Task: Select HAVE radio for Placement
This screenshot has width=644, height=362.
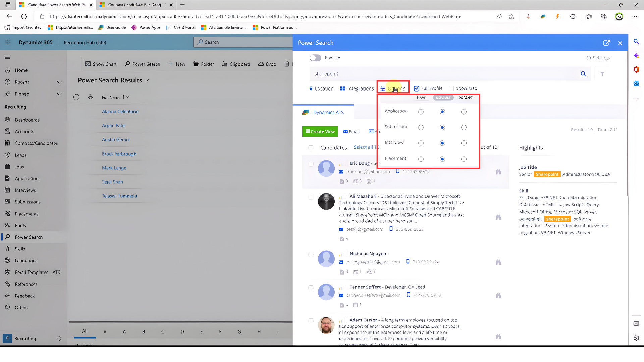Action: click(421, 159)
